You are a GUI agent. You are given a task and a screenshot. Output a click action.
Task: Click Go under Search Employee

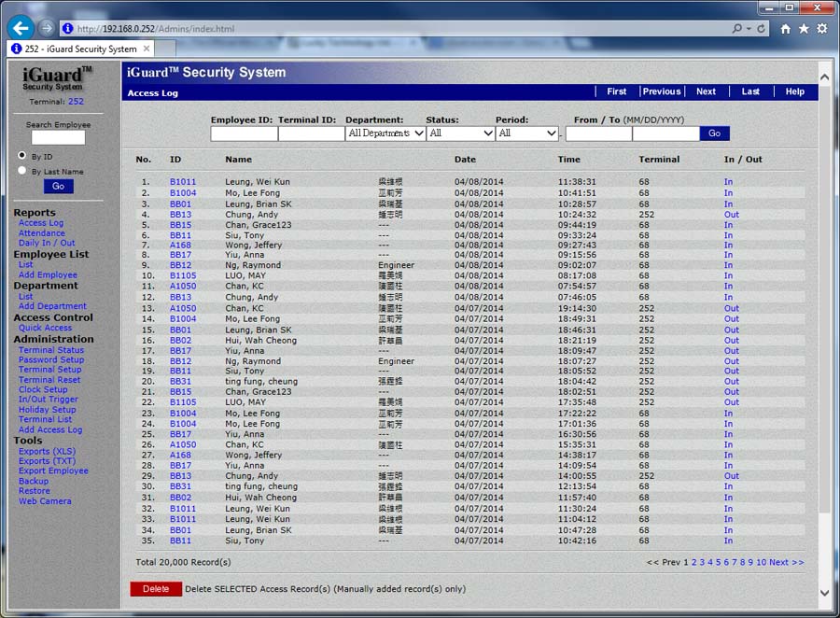59,186
